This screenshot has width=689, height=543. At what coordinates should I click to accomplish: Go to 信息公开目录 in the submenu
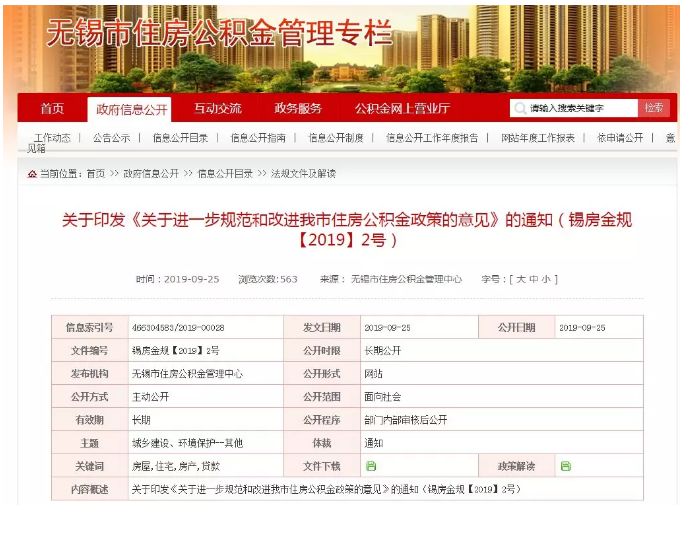pos(180,138)
